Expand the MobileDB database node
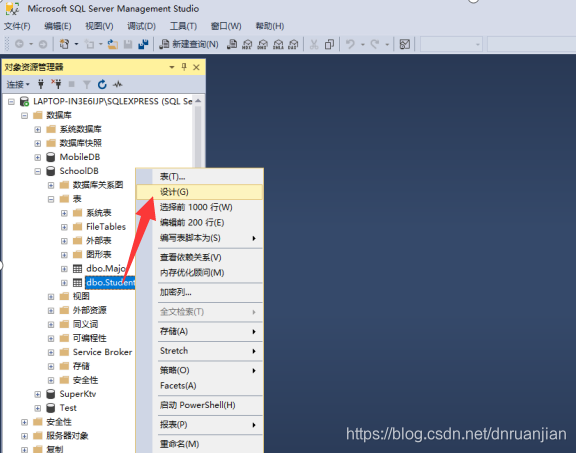The height and width of the screenshot is (453, 576). tap(37, 157)
